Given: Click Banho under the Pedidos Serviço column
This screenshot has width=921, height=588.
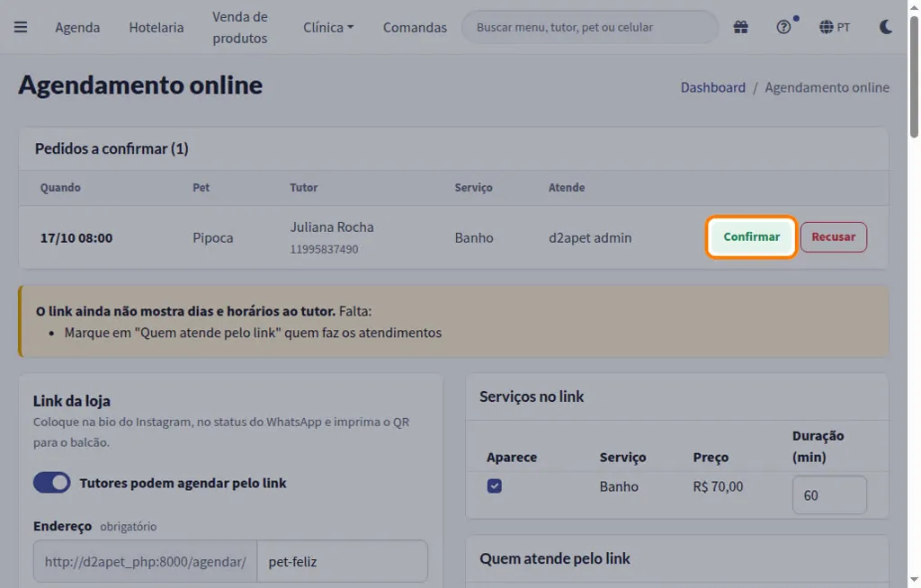Looking at the screenshot, I should coord(474,238).
